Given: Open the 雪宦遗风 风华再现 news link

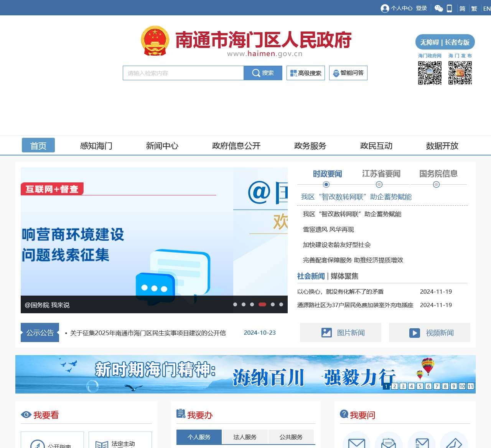Looking at the screenshot, I should pos(328,230).
